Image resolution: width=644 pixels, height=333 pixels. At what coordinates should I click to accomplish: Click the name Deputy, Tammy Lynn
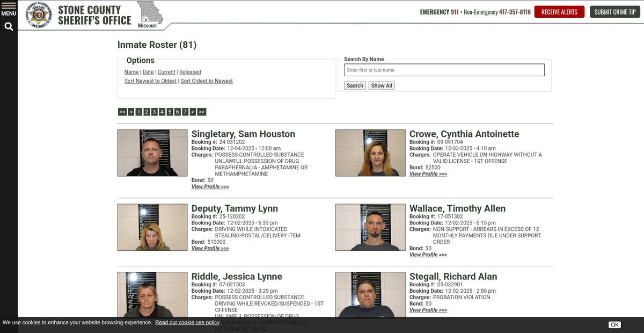click(x=235, y=208)
